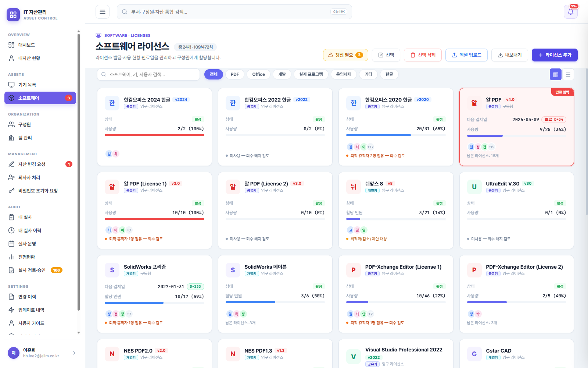
Task: Click SolidWorks 프리미엄 card icon
Action: pyautogui.click(x=112, y=270)
